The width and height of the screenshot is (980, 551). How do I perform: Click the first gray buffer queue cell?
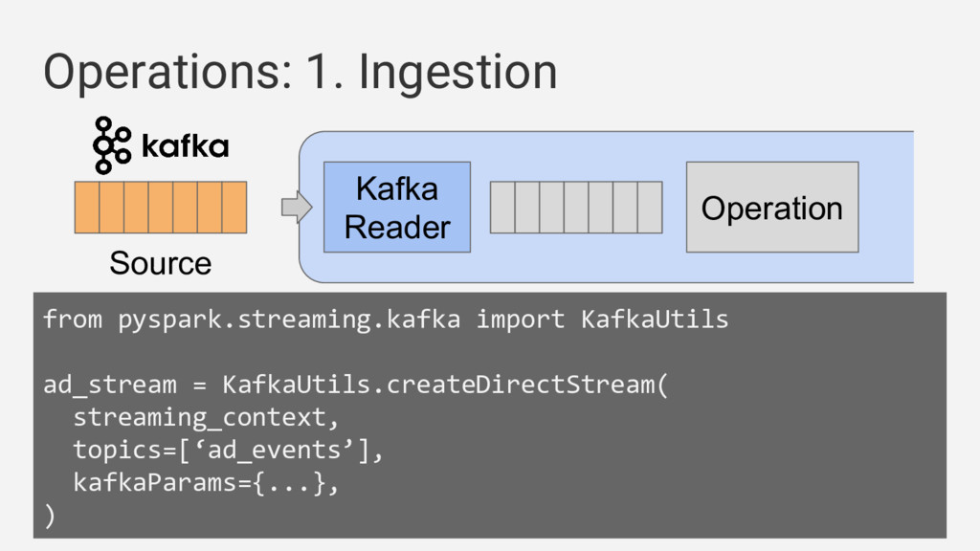[x=502, y=208]
